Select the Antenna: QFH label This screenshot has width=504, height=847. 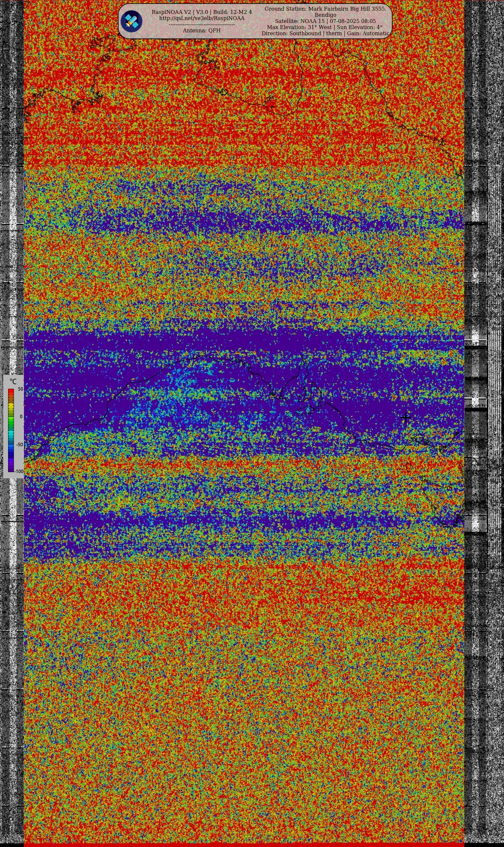(x=202, y=31)
